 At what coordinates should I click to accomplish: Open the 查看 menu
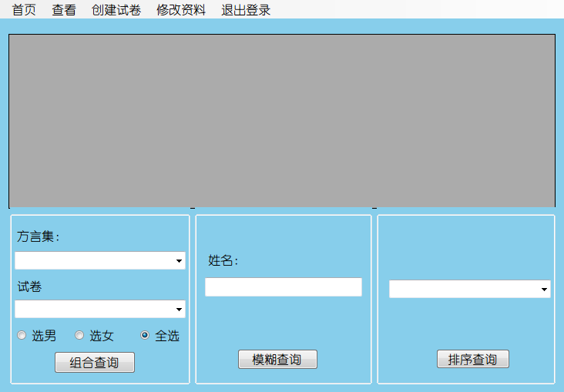64,10
